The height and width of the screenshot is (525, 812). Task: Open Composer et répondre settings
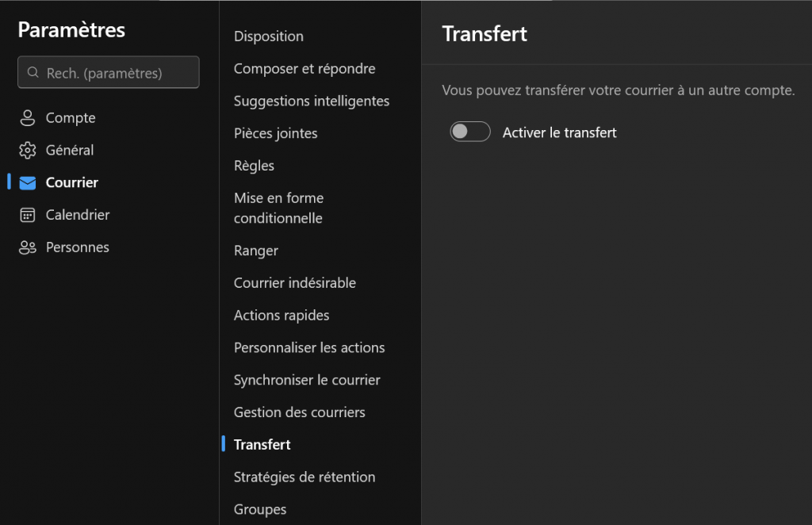[x=304, y=69]
